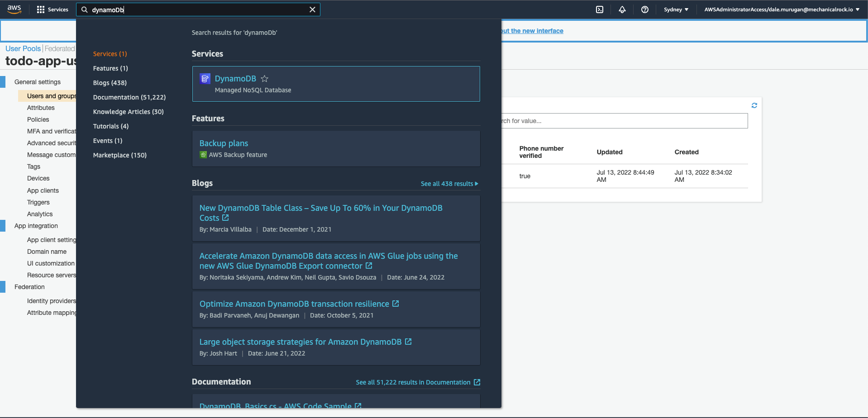Click external link icon after Export connector

(369, 266)
